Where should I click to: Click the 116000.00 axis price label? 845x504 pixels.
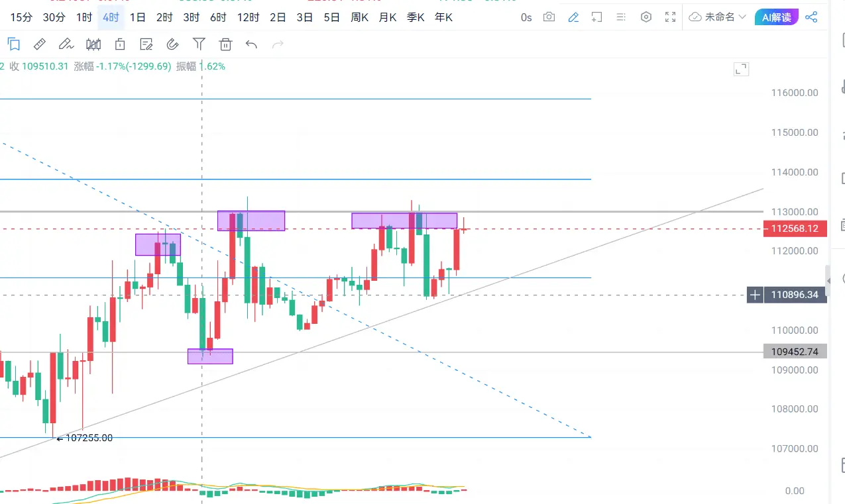click(795, 93)
